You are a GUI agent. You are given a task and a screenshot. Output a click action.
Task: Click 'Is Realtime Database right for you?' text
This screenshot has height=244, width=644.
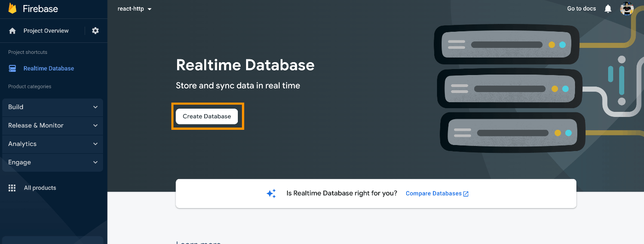pos(342,193)
